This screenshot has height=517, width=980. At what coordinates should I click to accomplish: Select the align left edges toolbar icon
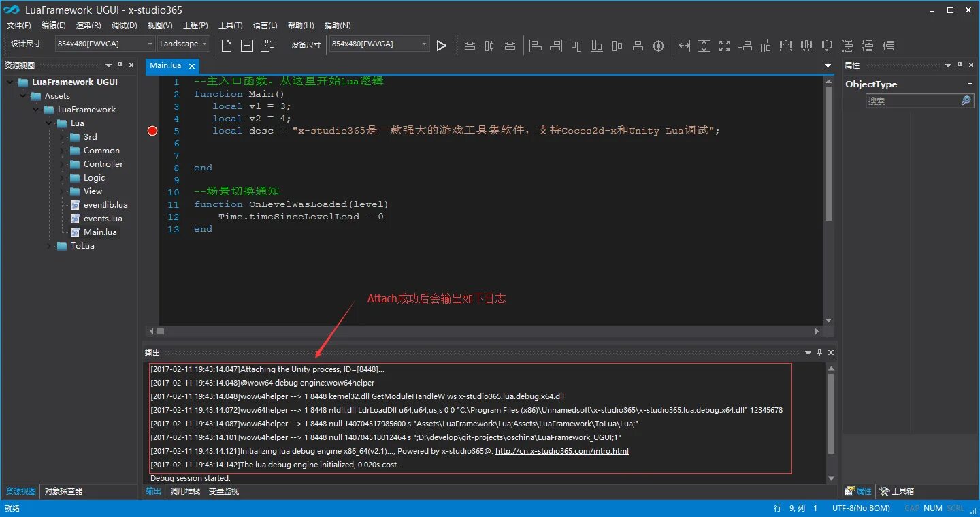click(536, 46)
